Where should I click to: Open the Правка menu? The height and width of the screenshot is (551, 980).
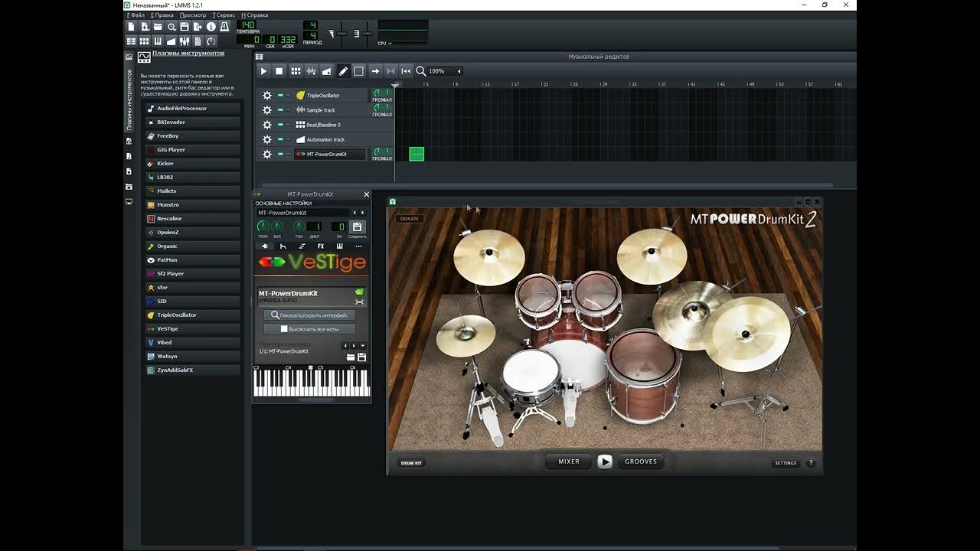pos(162,15)
